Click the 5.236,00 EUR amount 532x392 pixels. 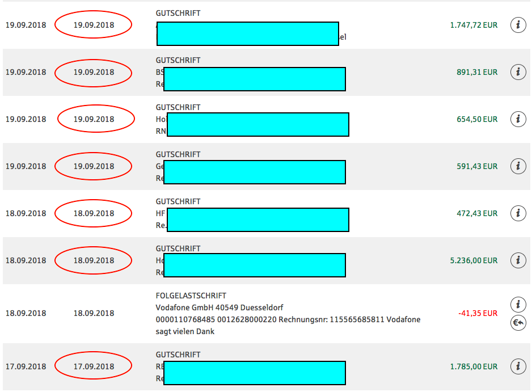pos(473,260)
